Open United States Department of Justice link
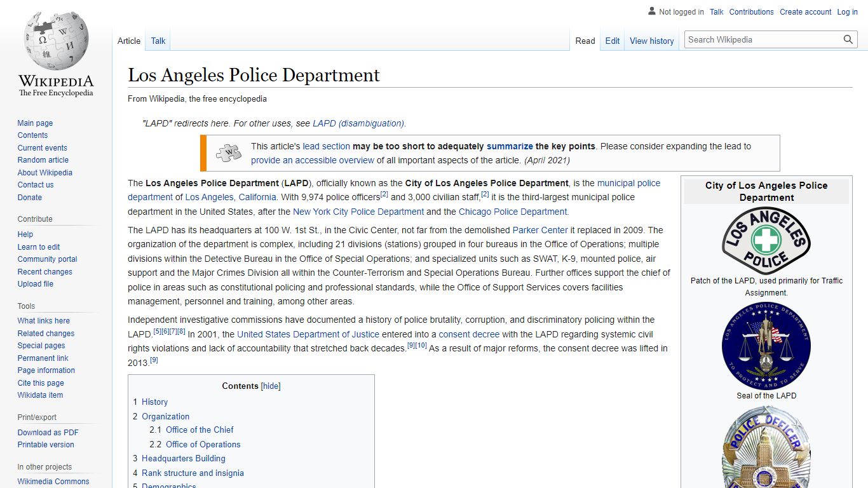 [308, 334]
